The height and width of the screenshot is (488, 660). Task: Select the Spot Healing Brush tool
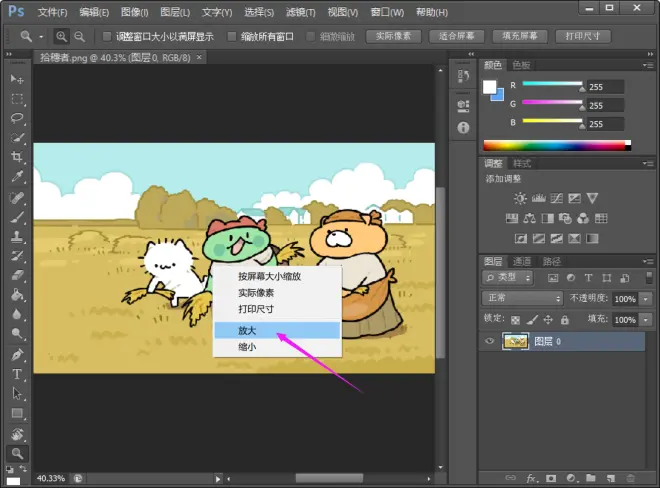click(x=17, y=197)
